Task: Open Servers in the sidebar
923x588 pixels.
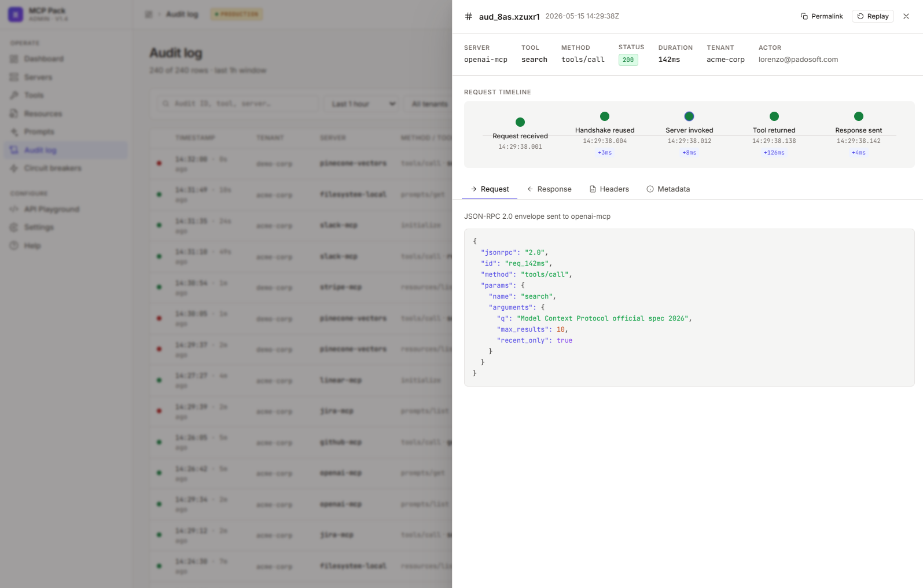Action: coord(65,77)
